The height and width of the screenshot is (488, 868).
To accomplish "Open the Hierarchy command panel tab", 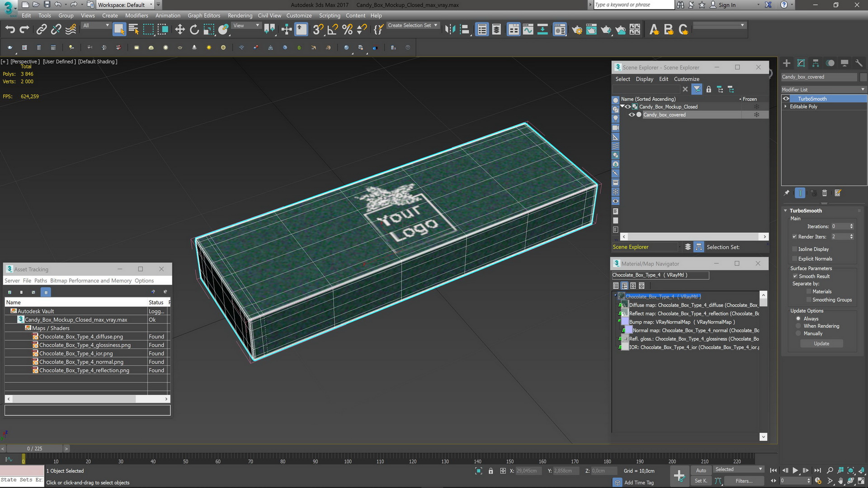I will (816, 63).
